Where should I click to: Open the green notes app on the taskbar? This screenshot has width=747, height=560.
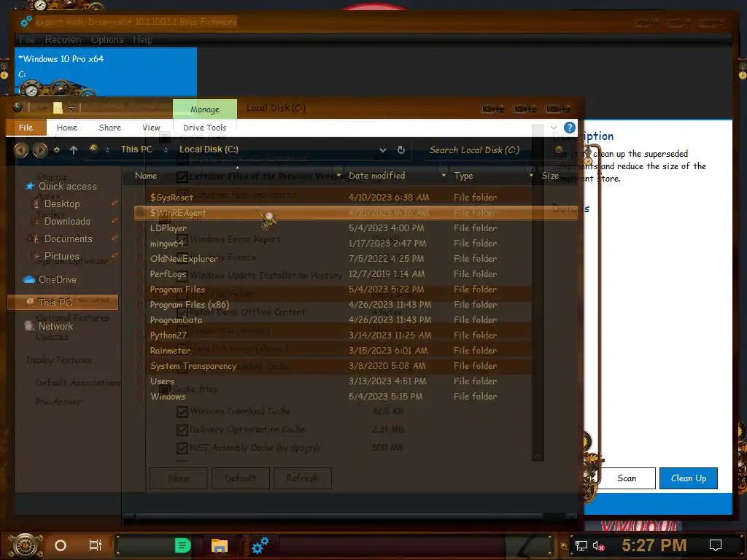182,545
